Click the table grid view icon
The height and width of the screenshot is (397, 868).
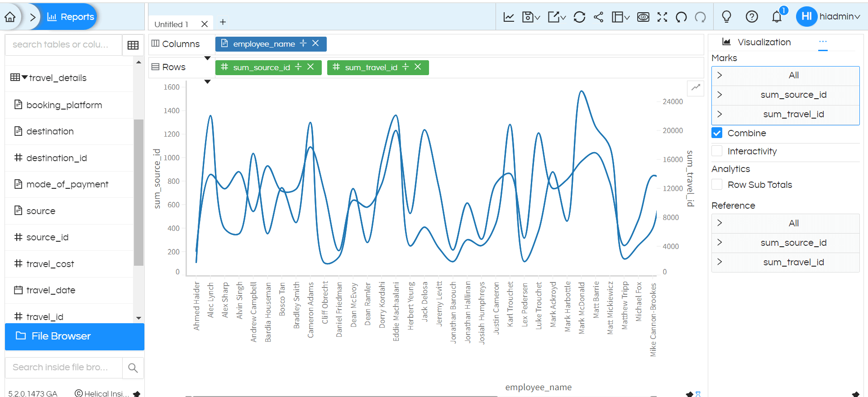click(x=133, y=45)
